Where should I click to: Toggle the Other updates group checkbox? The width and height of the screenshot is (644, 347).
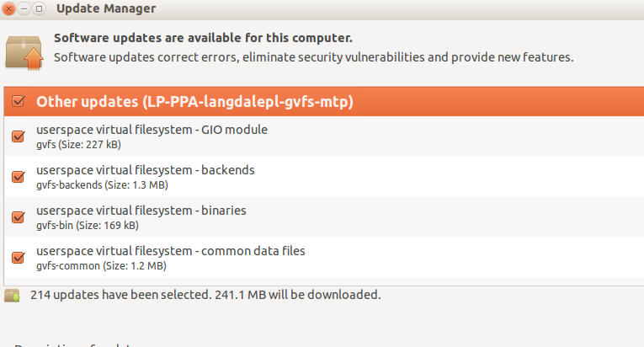point(19,103)
